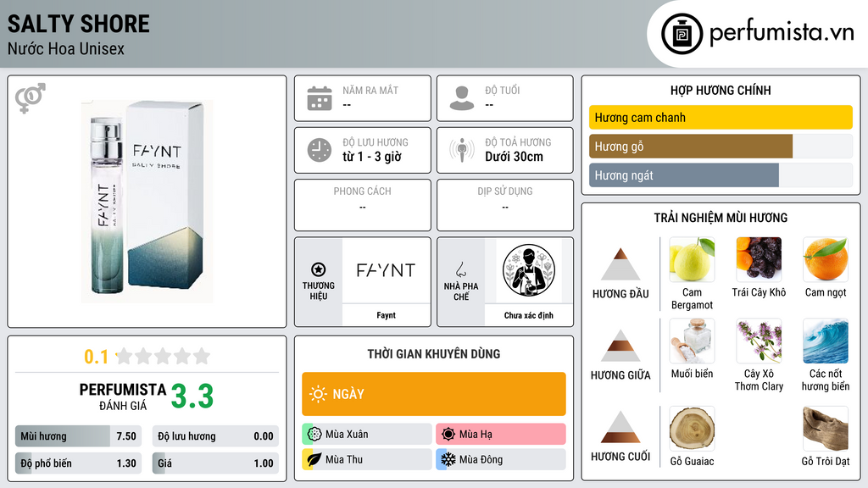Click the calendar icon for Năm ra mắt
Screen dimensions: 868x488
click(x=320, y=98)
